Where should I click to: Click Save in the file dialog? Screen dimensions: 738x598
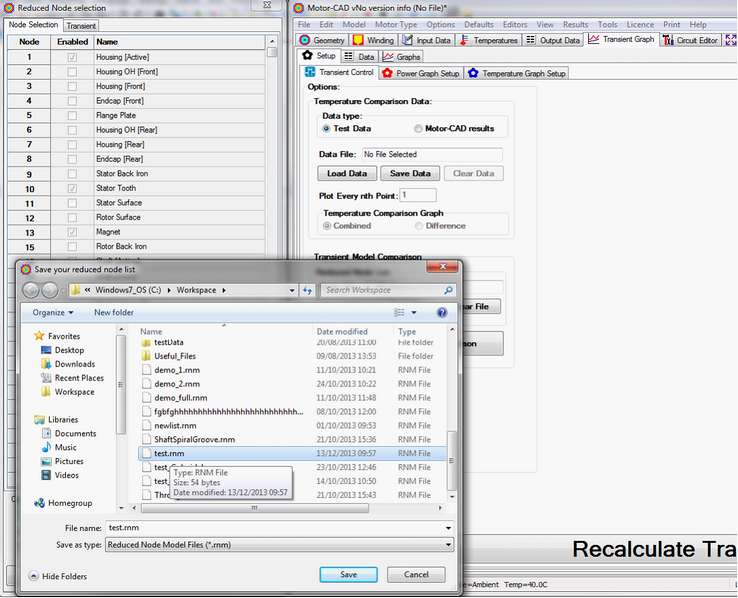click(348, 574)
